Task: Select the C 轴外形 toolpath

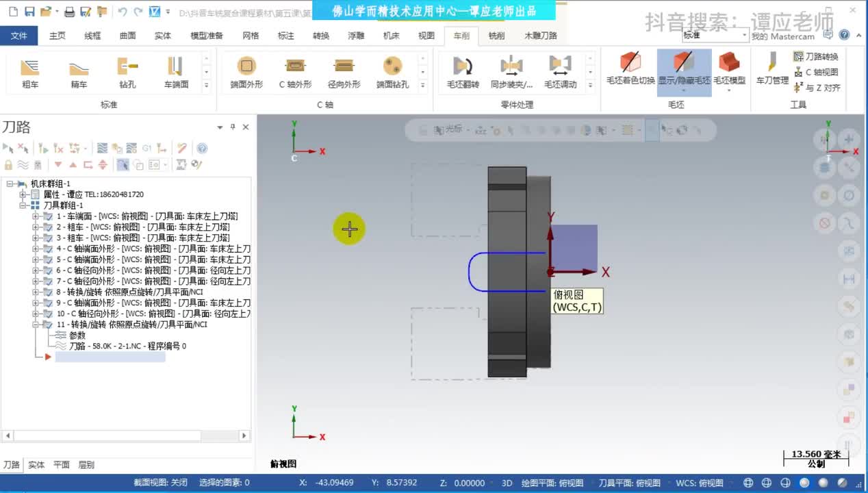Action: point(295,73)
